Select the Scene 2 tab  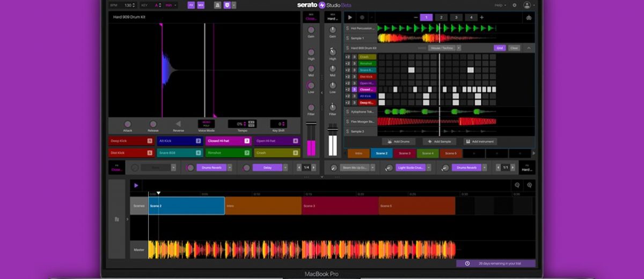(382, 153)
